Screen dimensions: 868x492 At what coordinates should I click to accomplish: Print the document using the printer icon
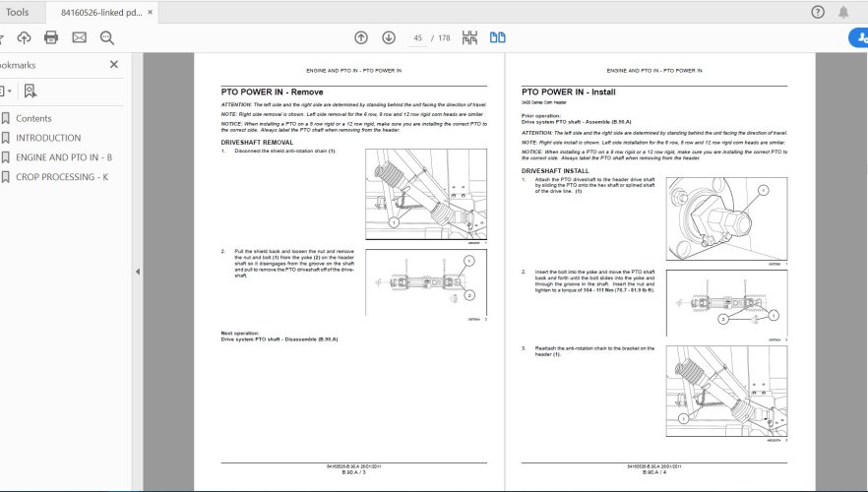[51, 37]
